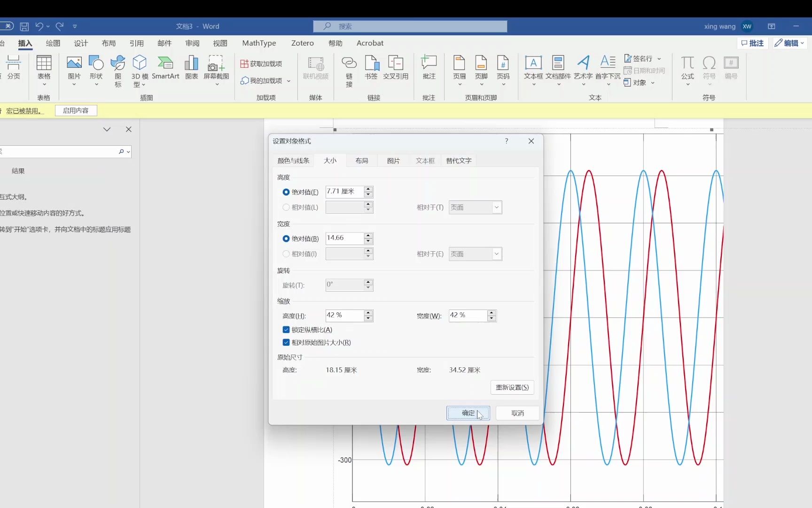This screenshot has width=812, height=508.
Task: Decrease the absolute width value spinner
Action: point(368,241)
